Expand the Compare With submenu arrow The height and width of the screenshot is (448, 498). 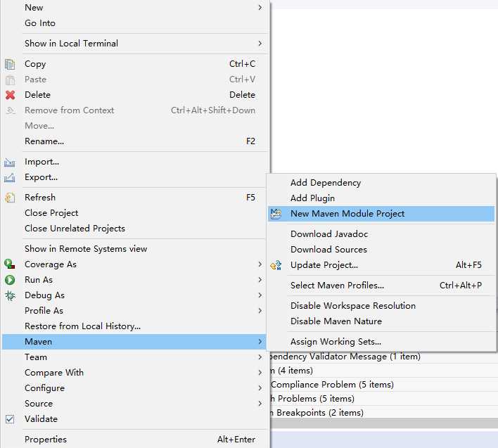coord(260,373)
